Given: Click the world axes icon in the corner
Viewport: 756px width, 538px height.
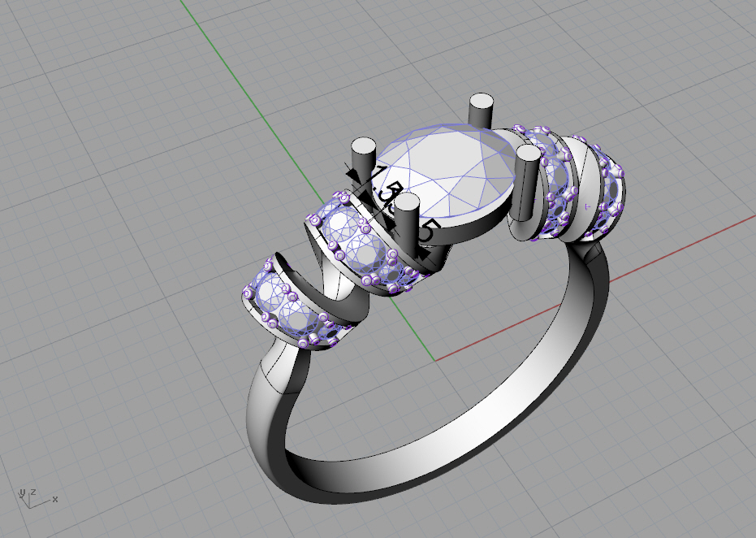Looking at the screenshot, I should (x=37, y=498).
